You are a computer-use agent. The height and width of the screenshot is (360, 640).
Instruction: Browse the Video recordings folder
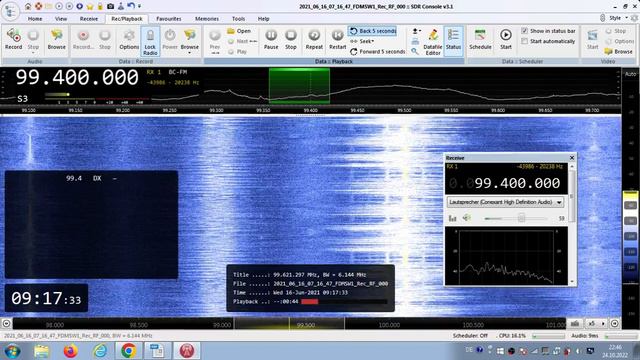pos(619,52)
